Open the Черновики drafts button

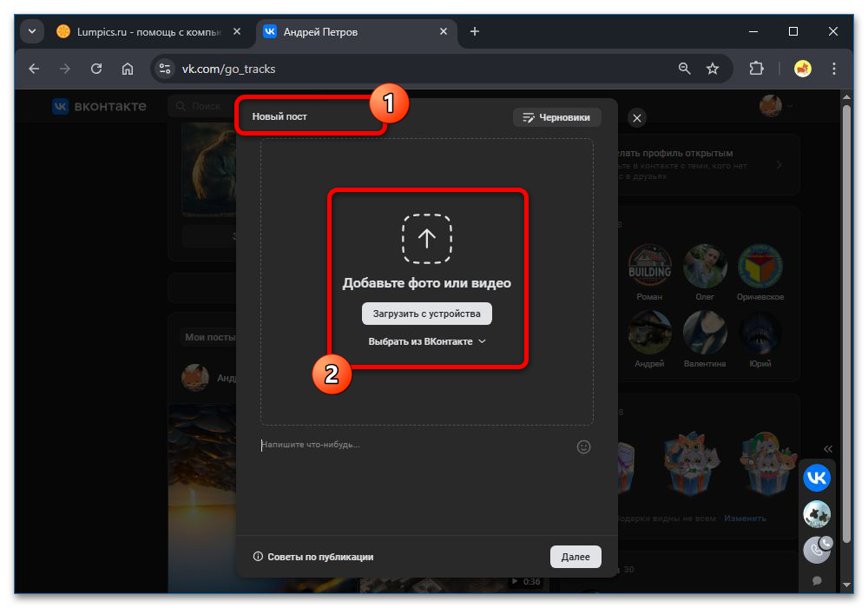[x=556, y=117]
